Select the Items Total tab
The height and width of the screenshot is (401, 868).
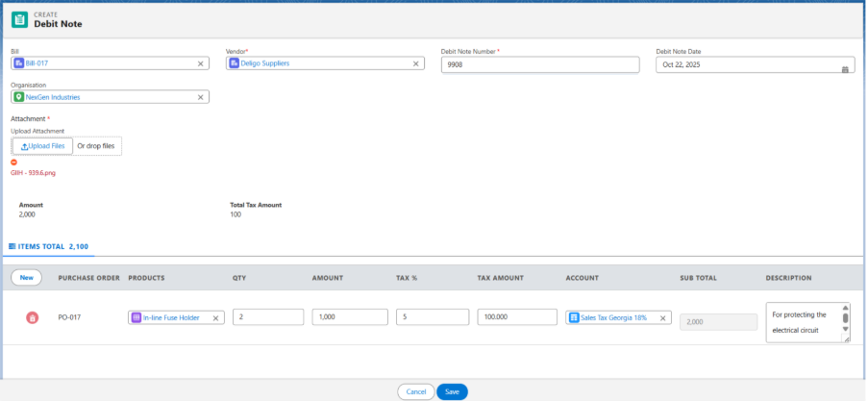coord(49,247)
